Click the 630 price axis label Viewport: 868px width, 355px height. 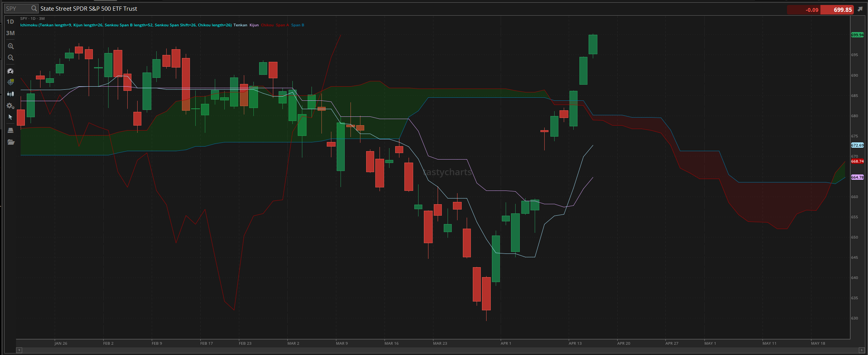point(854,318)
